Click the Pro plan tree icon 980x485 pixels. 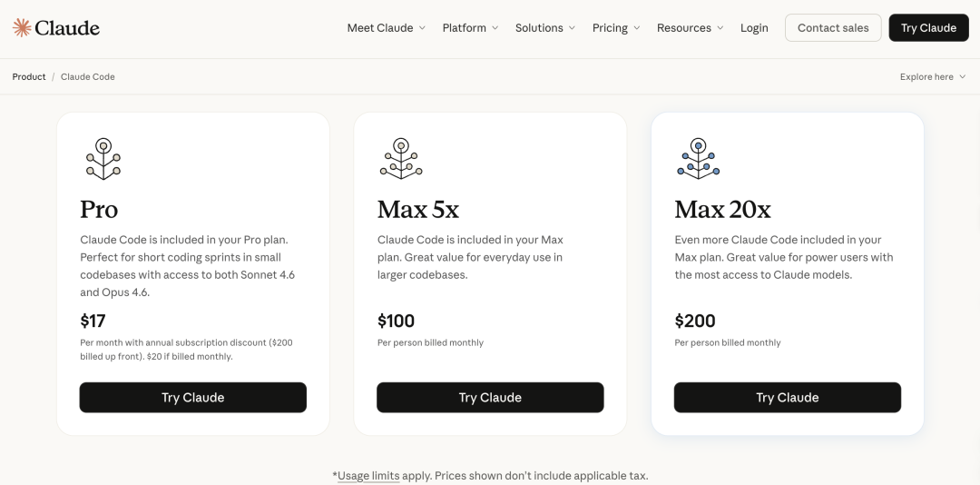tap(103, 159)
